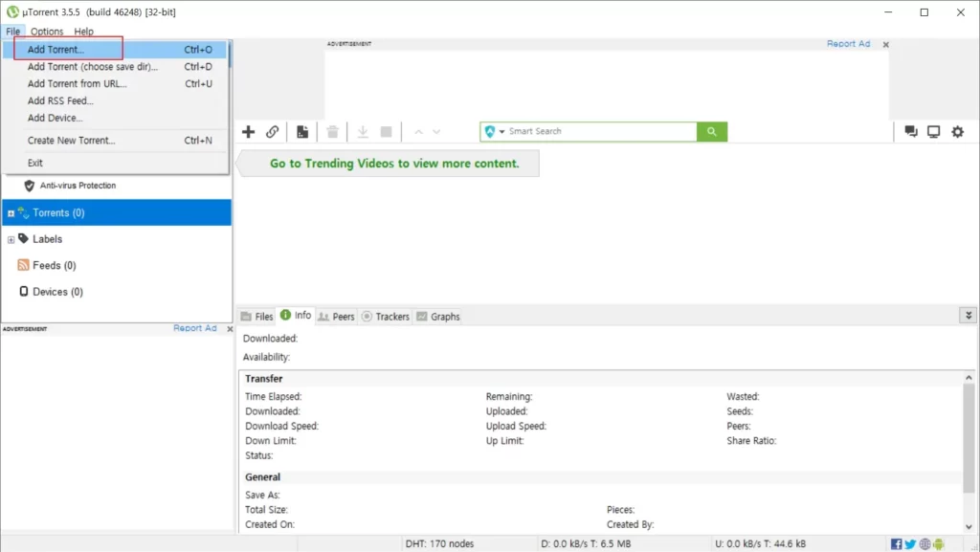Click the Info pane vertical scrollbar thumb
The image size is (980, 552).
pyautogui.click(x=969, y=438)
